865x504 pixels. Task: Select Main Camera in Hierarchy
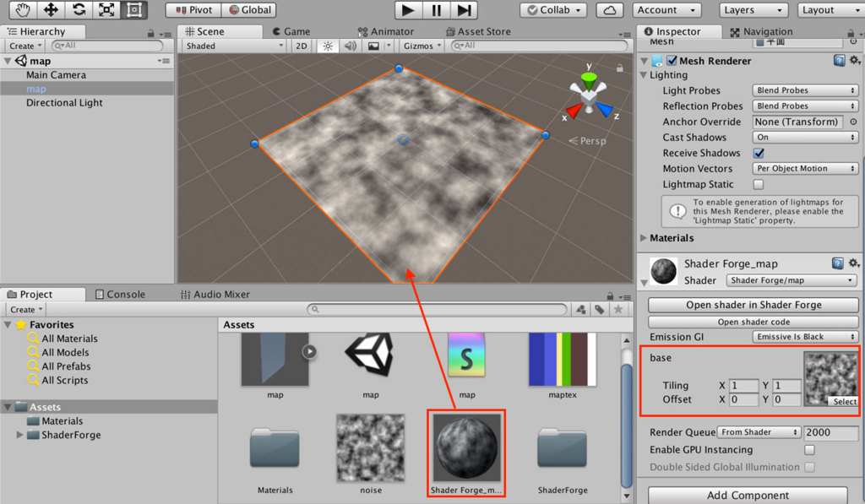point(56,75)
